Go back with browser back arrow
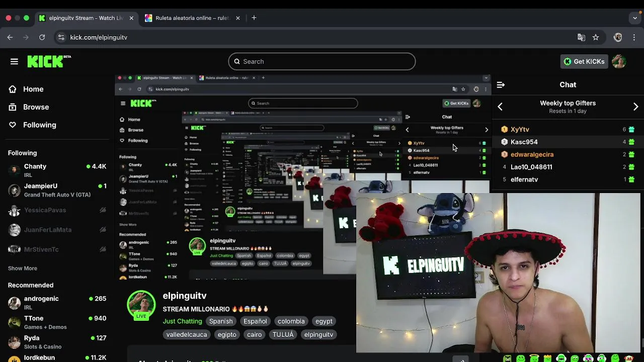 [x=10, y=37]
